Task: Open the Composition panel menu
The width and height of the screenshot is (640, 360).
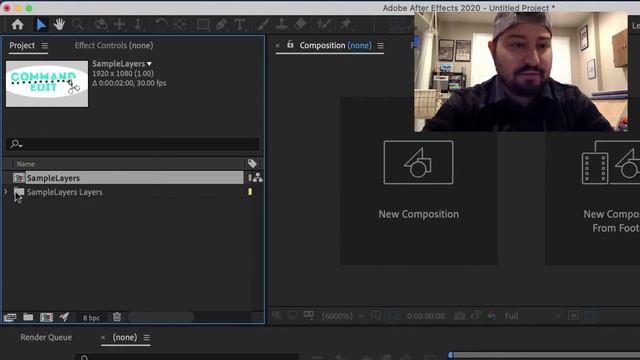Action: point(380,46)
